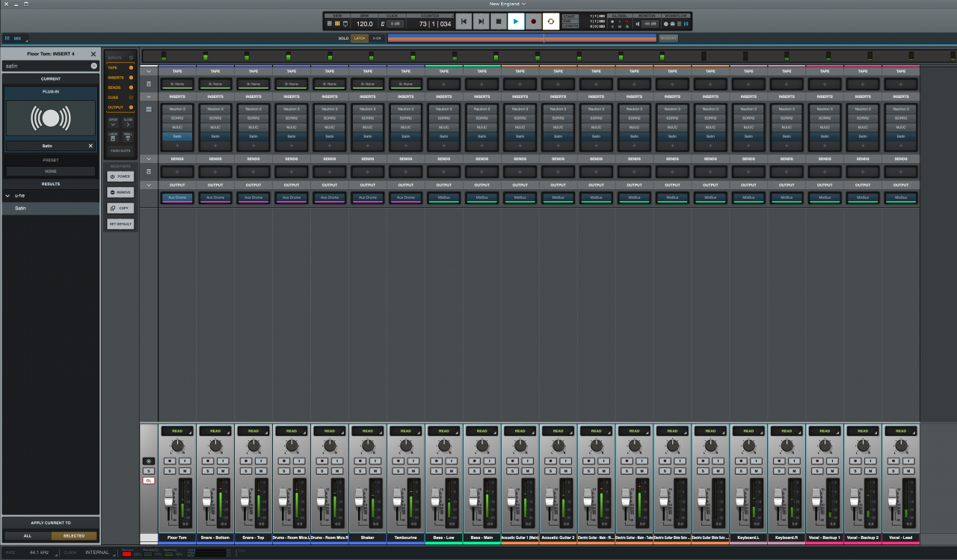Enable INPUTS row visibility

[x=120, y=58]
